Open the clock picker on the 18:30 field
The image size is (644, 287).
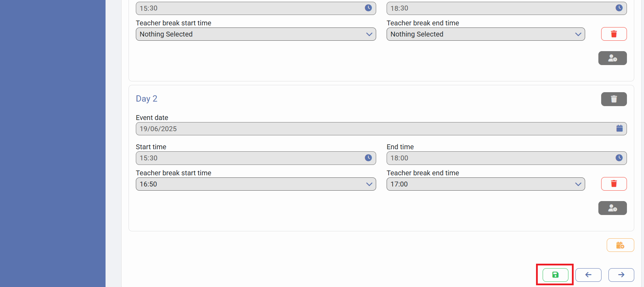click(619, 8)
